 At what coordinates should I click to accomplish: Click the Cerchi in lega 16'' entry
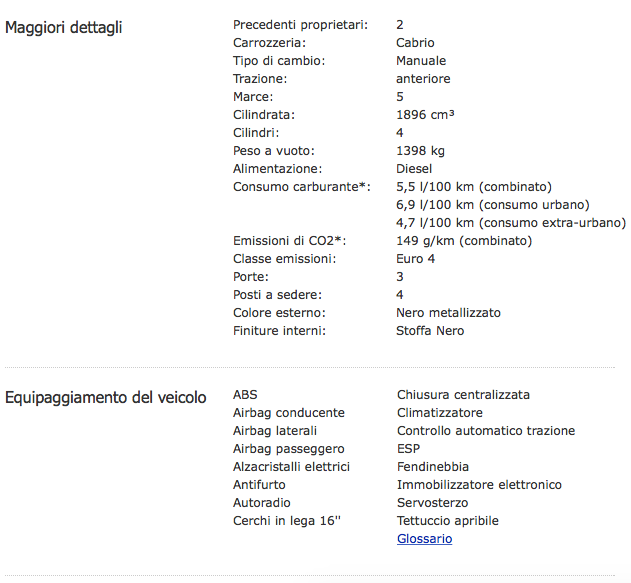[287, 521]
